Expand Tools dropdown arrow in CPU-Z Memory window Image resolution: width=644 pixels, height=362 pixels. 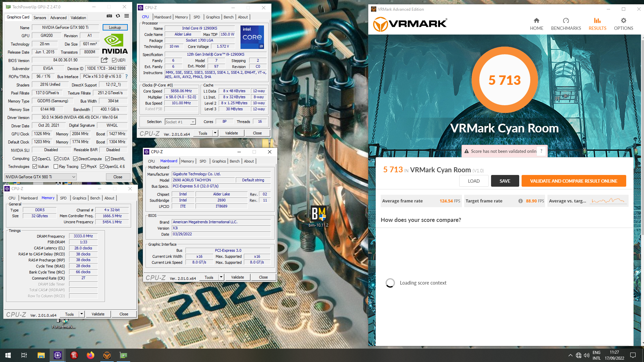82,314
